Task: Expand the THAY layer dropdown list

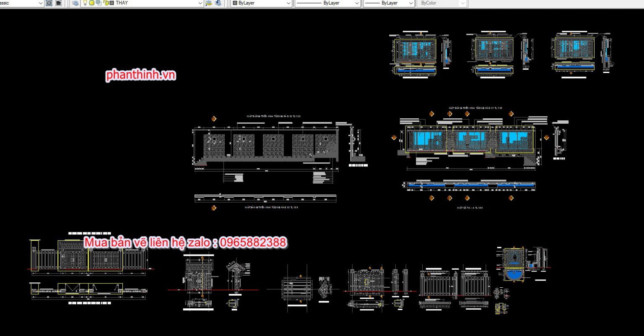Action: coord(200,3)
